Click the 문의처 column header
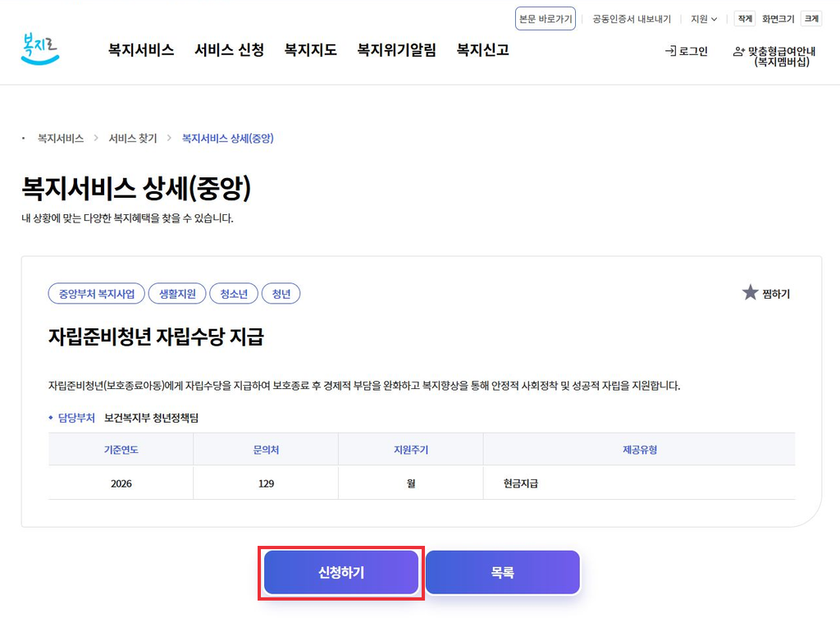840x623 pixels. [x=267, y=450]
